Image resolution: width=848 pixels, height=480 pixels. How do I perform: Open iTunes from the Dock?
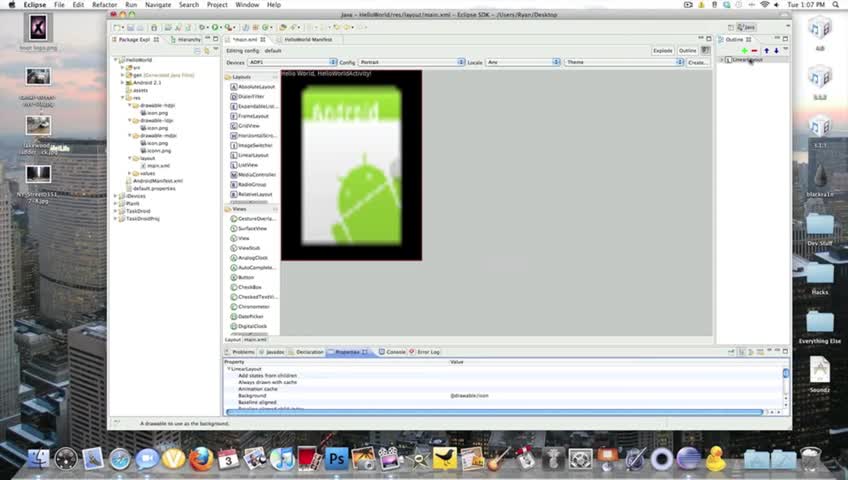point(282,459)
